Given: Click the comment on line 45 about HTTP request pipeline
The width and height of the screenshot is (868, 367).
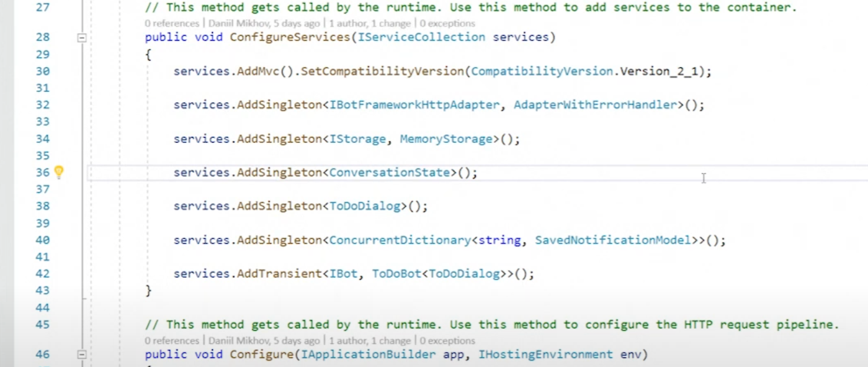Looking at the screenshot, I should click(x=491, y=325).
